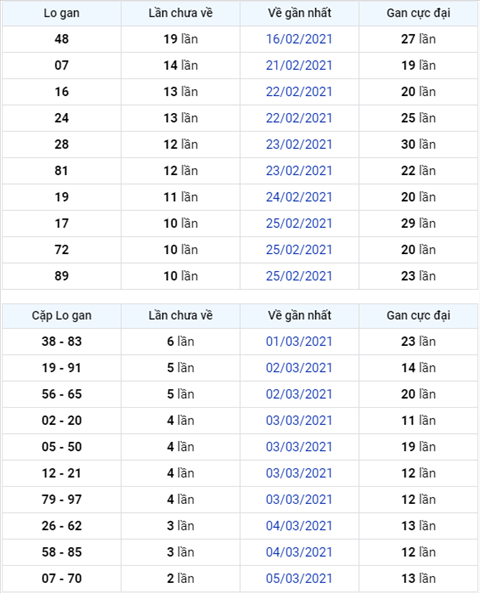The width and height of the screenshot is (480, 593).
Task: Click 25/02/2021 link in row 72
Action: tap(299, 250)
